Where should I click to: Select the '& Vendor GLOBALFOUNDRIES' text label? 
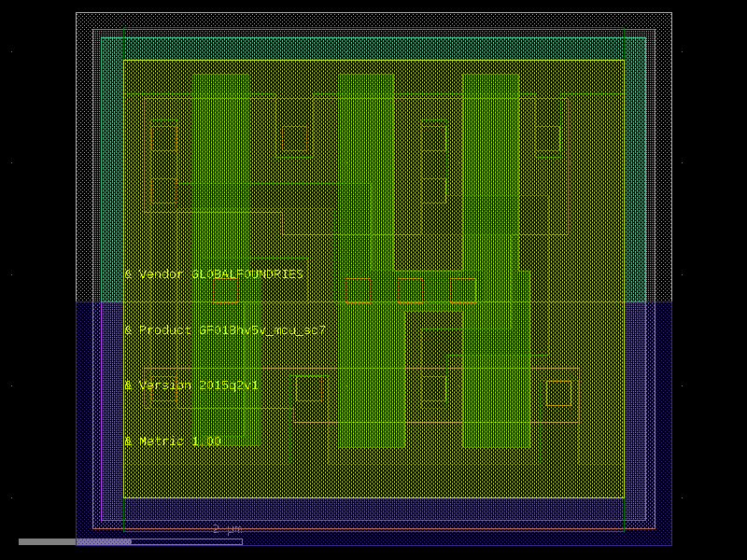click(214, 274)
